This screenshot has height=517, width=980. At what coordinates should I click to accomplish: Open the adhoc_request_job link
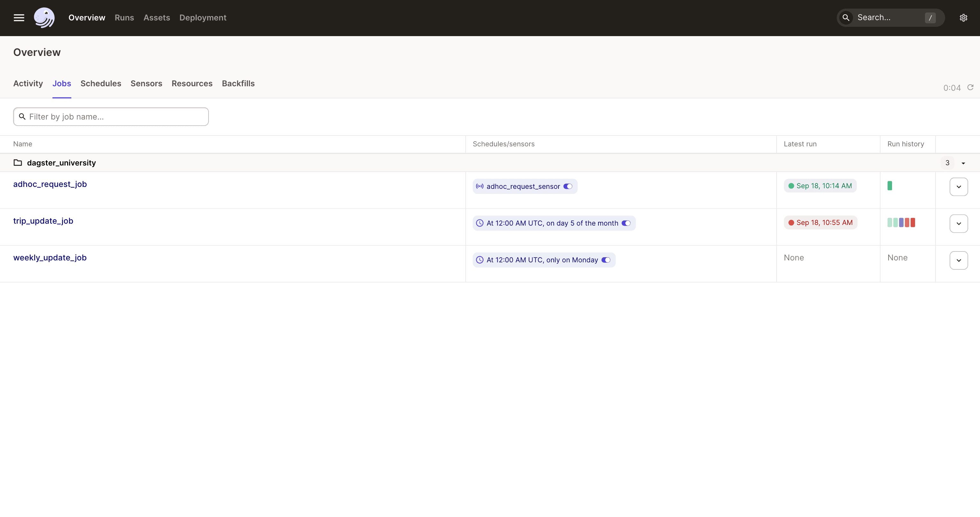click(x=50, y=184)
